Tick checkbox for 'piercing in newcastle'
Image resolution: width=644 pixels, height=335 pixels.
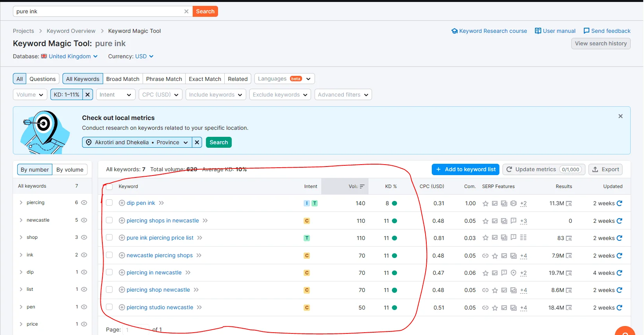tap(109, 272)
